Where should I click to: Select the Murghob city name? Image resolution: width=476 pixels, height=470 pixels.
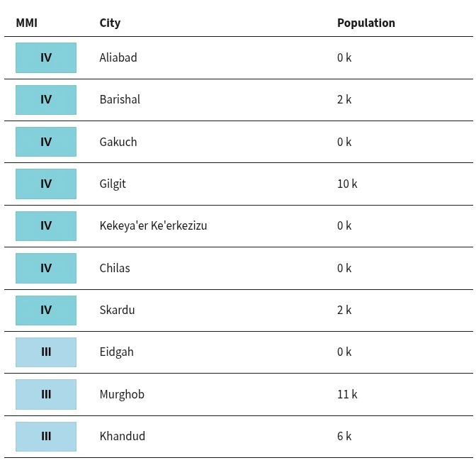(122, 395)
